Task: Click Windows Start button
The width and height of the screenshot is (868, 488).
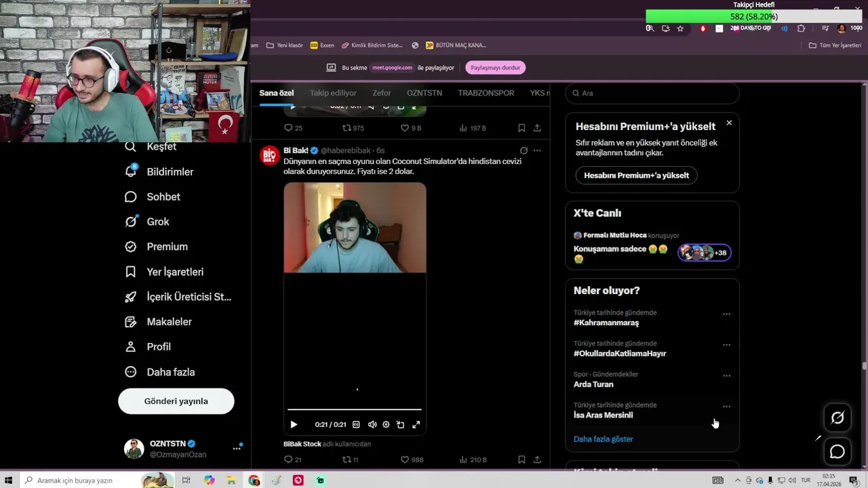Action: pos(9,481)
